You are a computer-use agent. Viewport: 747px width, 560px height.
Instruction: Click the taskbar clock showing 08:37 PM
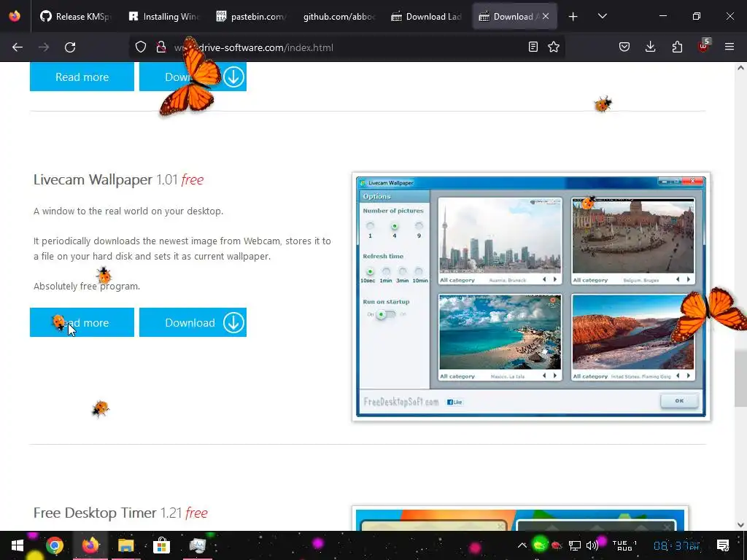676,545
